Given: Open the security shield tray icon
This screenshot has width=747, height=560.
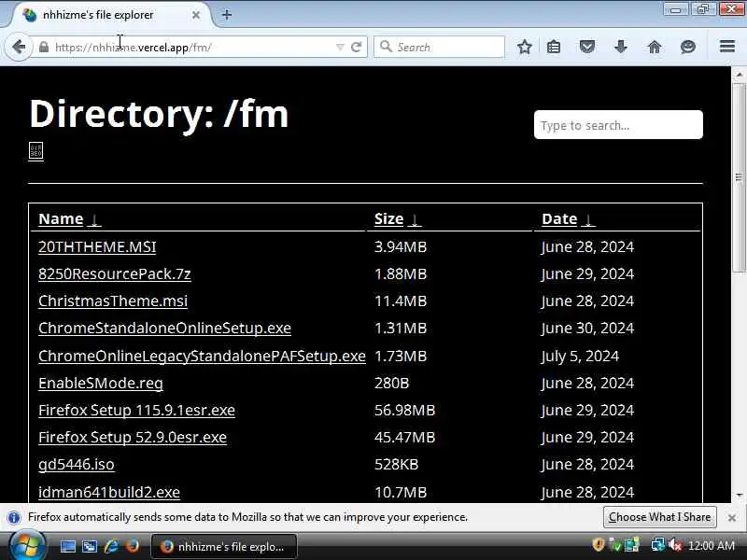Looking at the screenshot, I should pyautogui.click(x=599, y=544).
